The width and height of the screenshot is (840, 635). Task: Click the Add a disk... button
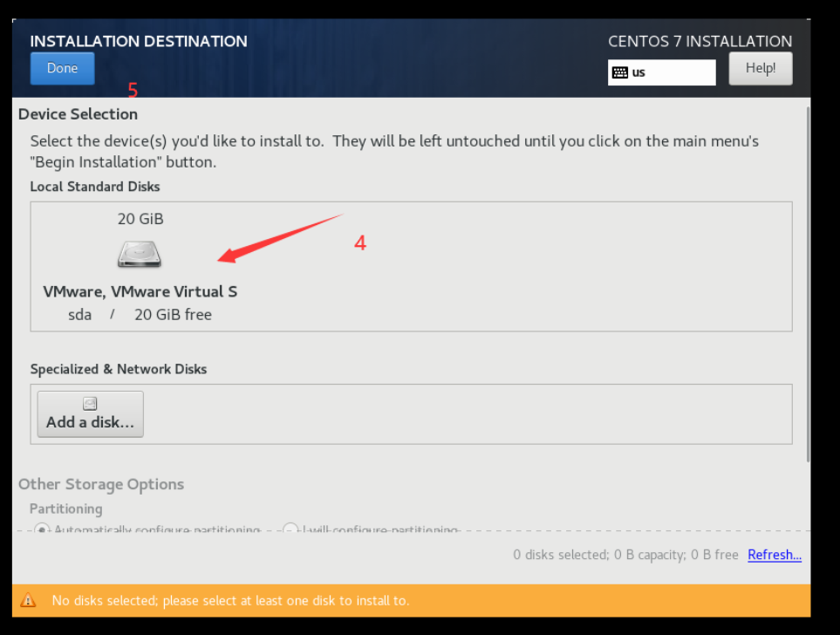[x=91, y=414]
